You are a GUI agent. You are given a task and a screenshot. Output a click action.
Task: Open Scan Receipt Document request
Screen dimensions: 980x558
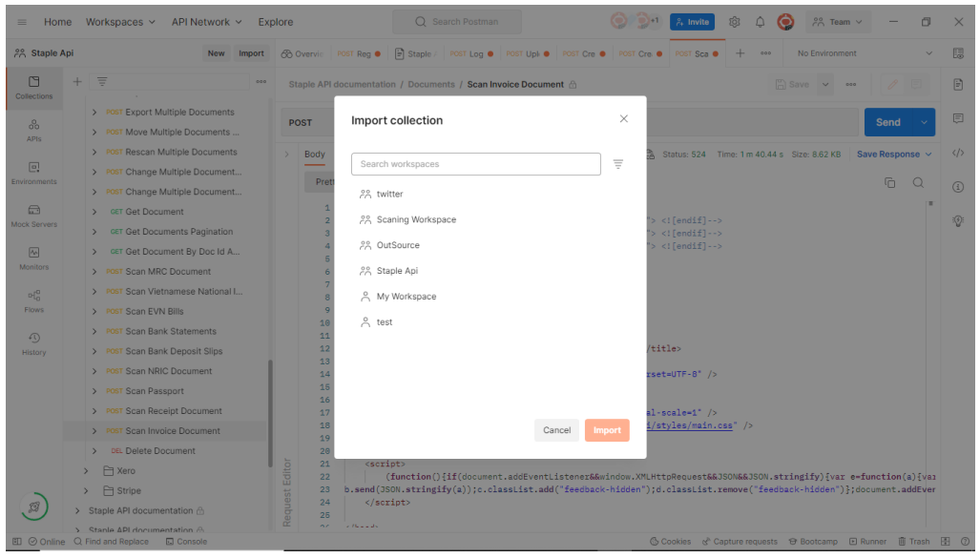pos(174,411)
